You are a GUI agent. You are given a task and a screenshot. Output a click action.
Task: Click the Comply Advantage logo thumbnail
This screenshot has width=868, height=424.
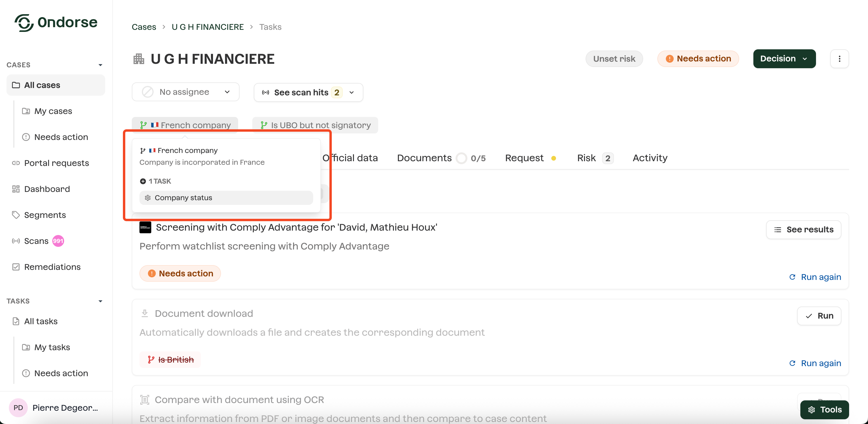[145, 227]
